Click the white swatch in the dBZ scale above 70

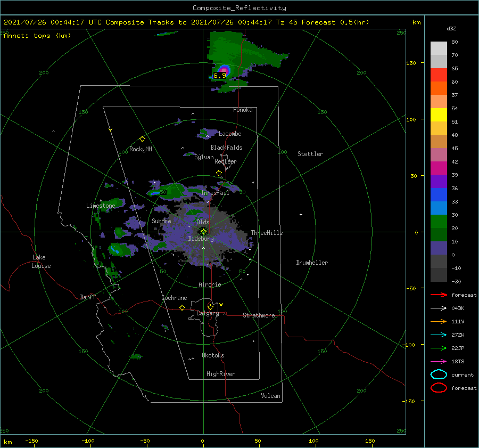[439, 48]
